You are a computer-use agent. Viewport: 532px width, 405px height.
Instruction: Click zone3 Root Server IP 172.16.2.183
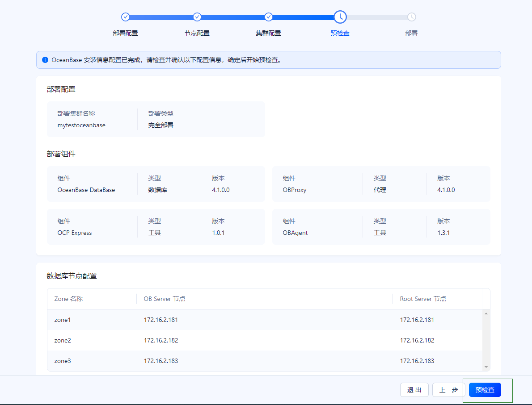[x=417, y=361]
